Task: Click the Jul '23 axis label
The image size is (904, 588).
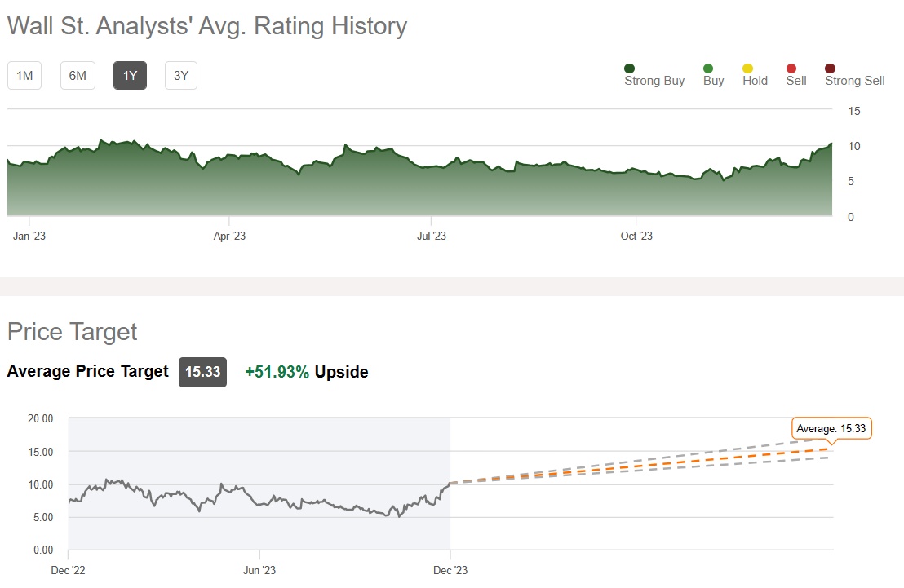Action: (x=432, y=237)
